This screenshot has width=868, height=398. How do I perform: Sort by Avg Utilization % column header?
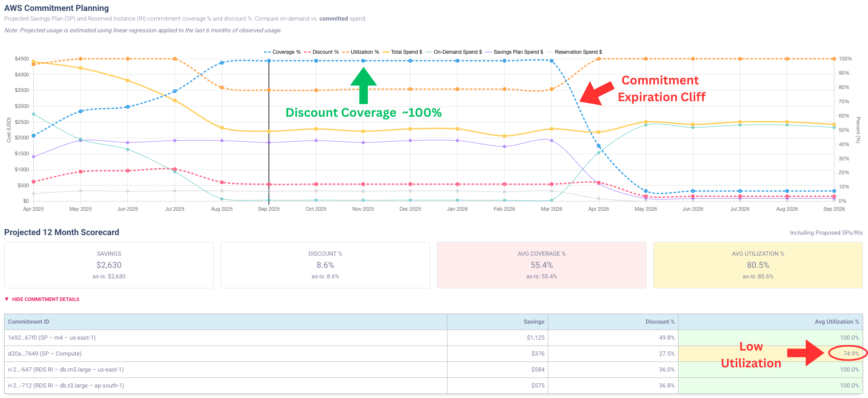coord(836,322)
